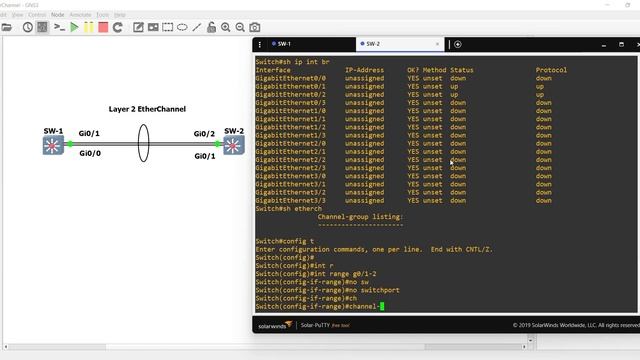Select the insert picture tool
640x360 pixels.
[x=153, y=27]
